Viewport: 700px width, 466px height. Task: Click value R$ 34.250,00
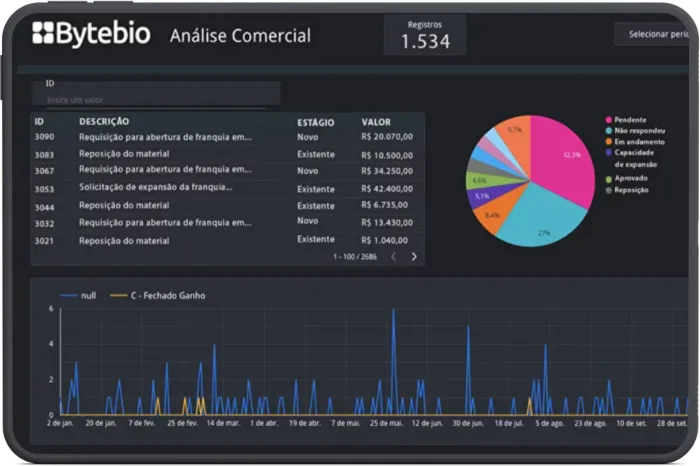tap(387, 171)
